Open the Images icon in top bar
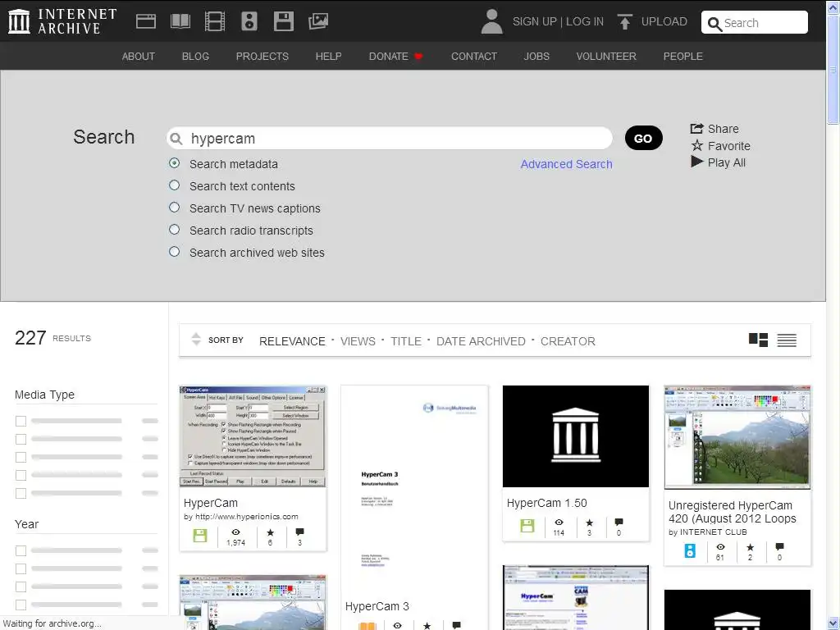The image size is (840, 630). click(x=318, y=21)
